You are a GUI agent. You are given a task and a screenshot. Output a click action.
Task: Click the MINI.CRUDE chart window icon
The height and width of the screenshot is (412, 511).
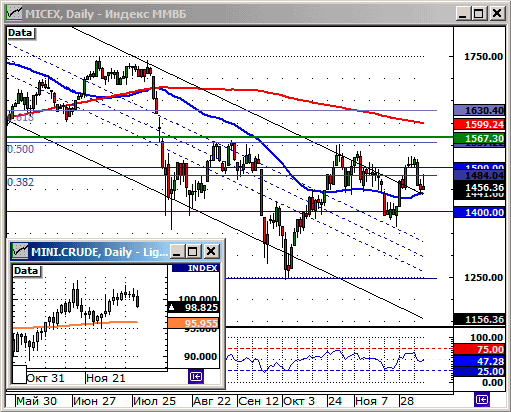click(20, 252)
